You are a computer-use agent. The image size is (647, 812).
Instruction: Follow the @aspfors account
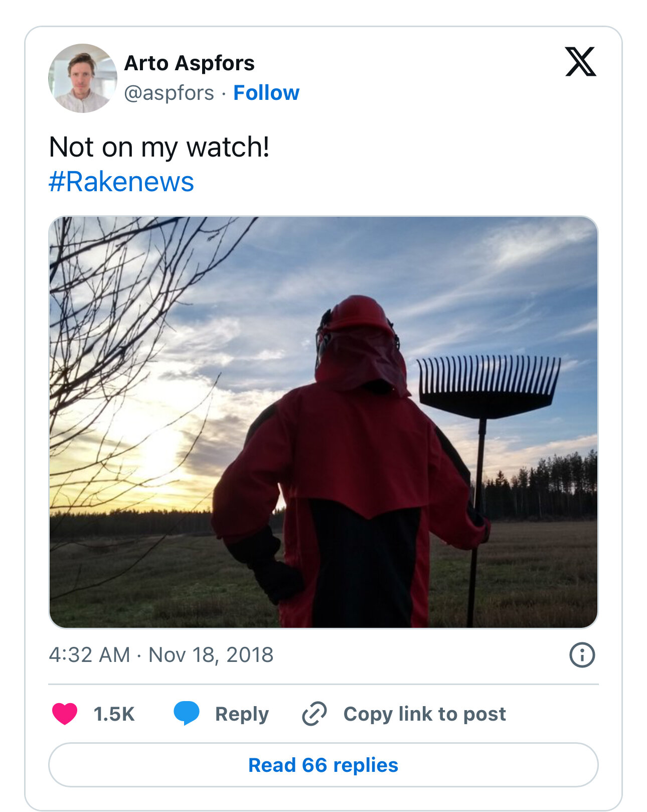(x=266, y=93)
